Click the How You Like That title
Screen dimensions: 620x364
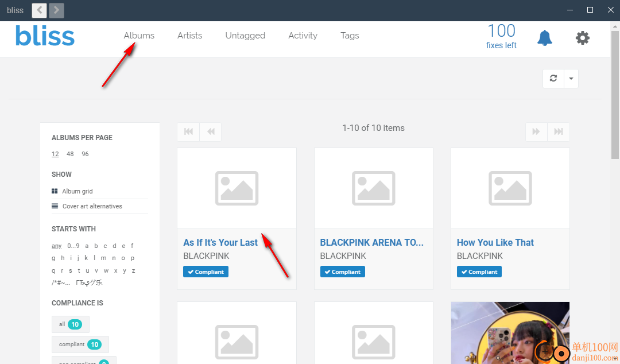click(495, 242)
